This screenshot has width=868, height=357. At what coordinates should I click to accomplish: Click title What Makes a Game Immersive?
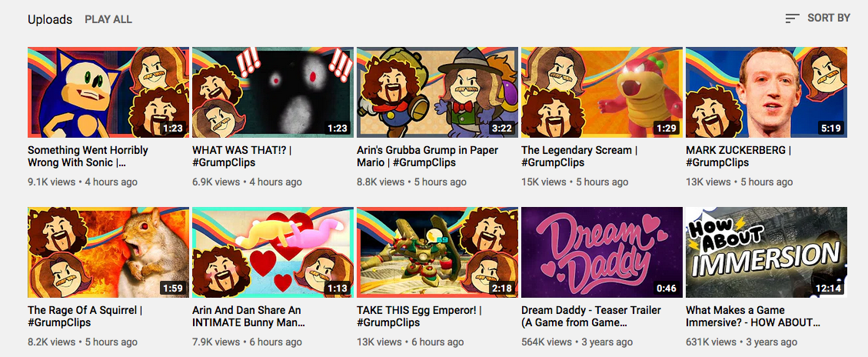click(x=753, y=316)
